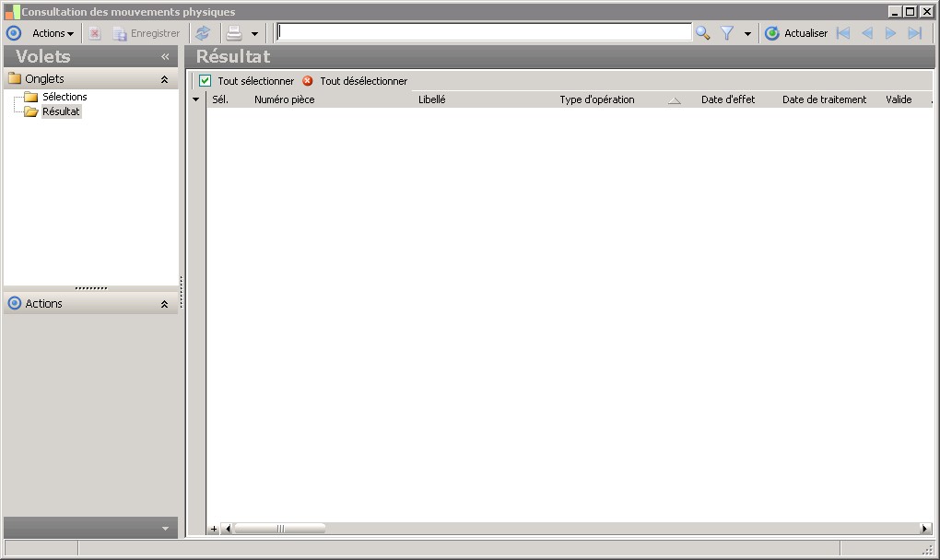This screenshot has height=560, width=940.
Task: Click the horizontal scrollbar thumb
Action: click(280, 529)
